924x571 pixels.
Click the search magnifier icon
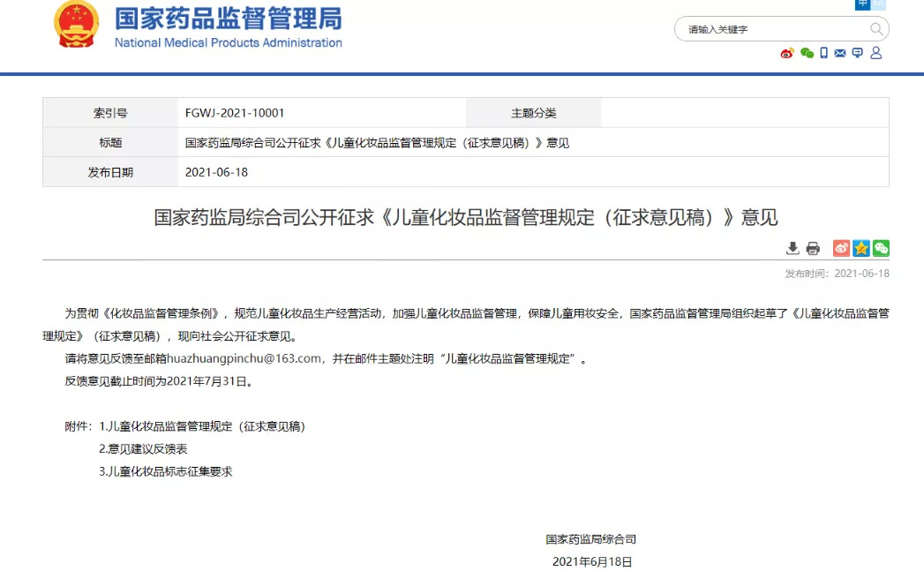[x=876, y=29]
